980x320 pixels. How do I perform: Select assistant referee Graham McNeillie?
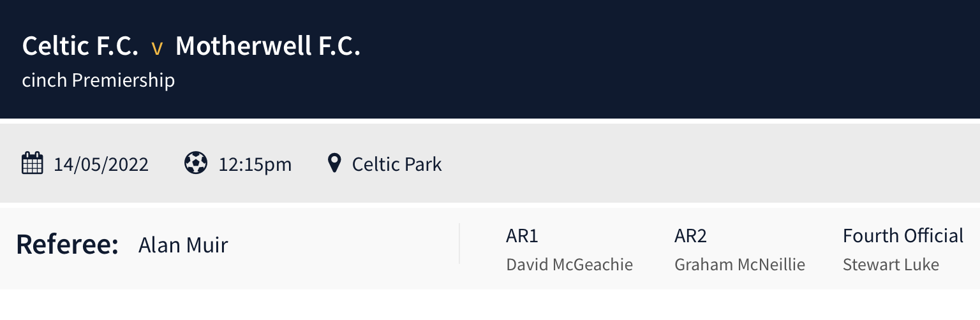(x=739, y=265)
